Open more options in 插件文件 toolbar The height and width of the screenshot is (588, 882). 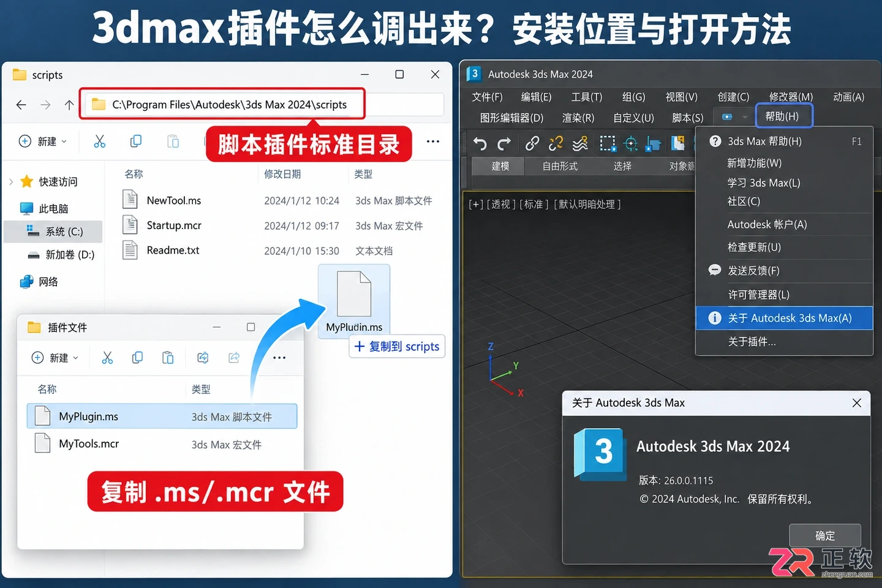click(279, 358)
